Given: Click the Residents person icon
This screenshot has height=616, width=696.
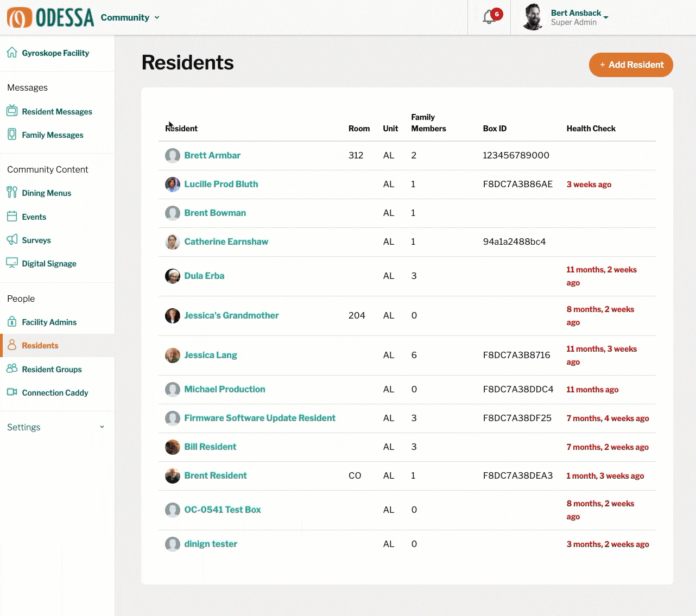Looking at the screenshot, I should (12, 345).
